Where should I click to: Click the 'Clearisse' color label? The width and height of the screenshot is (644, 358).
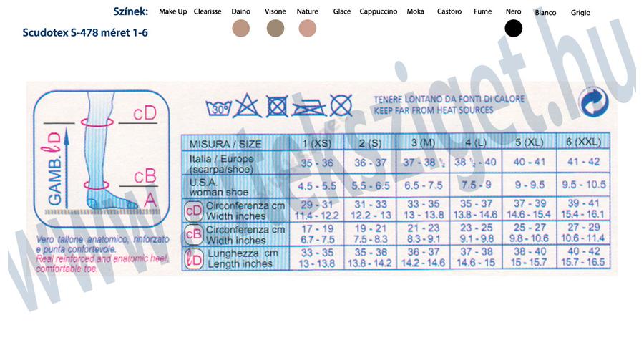pos(208,11)
